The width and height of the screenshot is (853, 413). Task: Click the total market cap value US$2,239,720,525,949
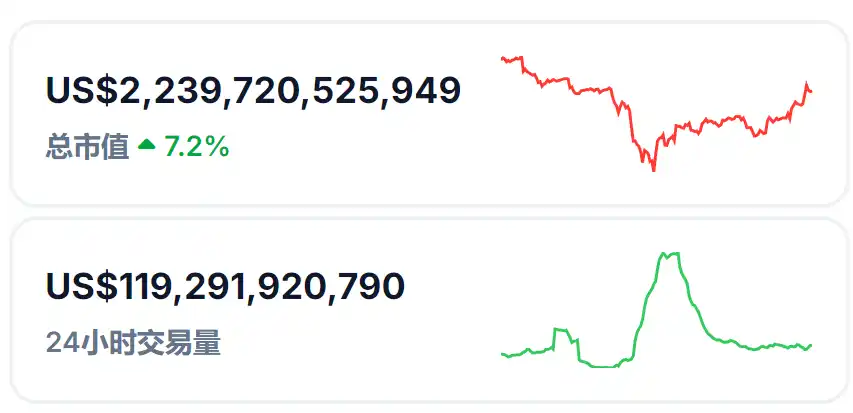click(253, 91)
